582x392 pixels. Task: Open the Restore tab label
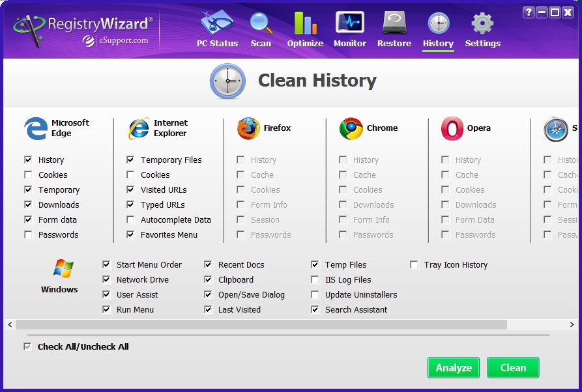click(x=394, y=44)
